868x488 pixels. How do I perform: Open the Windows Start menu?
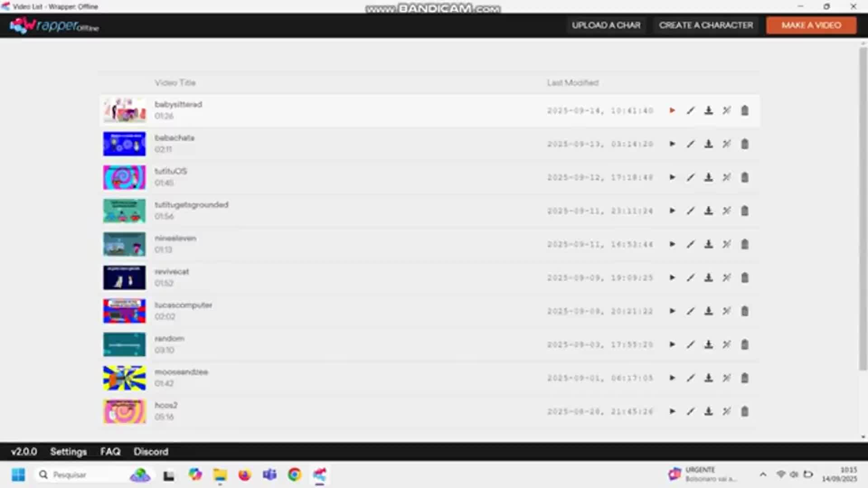click(x=19, y=474)
